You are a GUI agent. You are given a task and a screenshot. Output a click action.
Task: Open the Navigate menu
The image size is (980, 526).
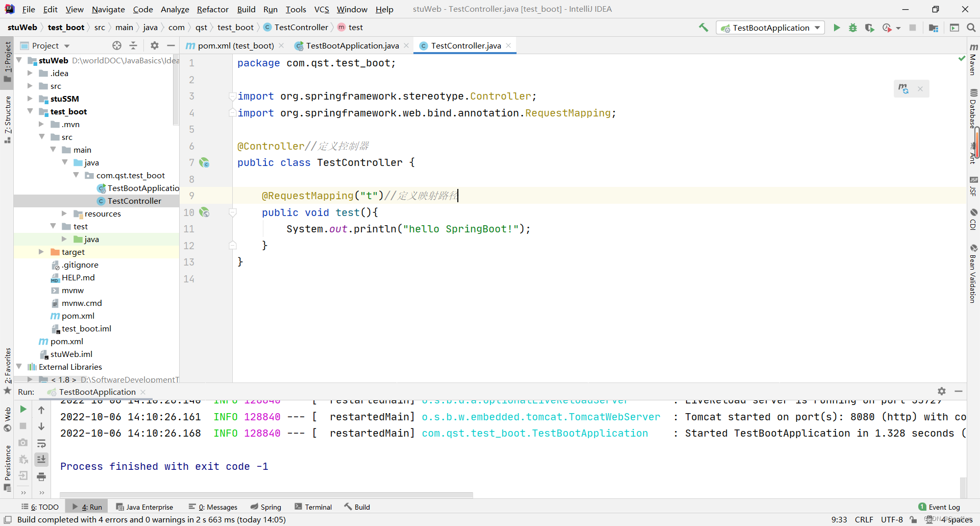coord(108,9)
